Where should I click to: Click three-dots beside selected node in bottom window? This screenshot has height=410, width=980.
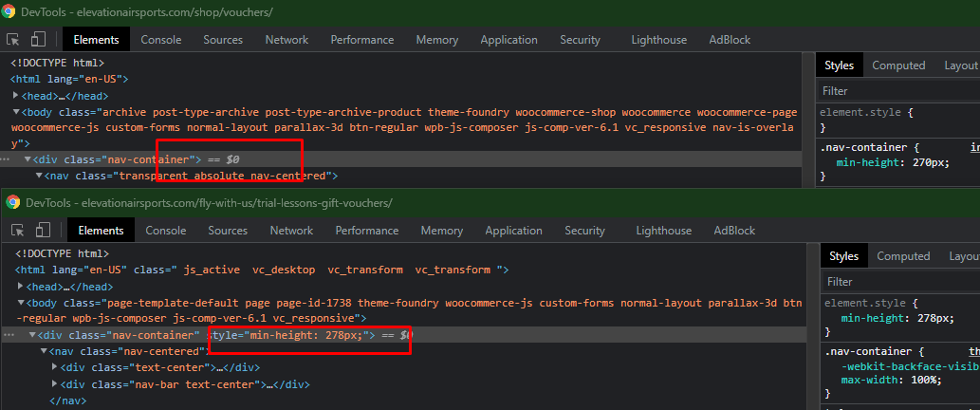tap(9, 335)
